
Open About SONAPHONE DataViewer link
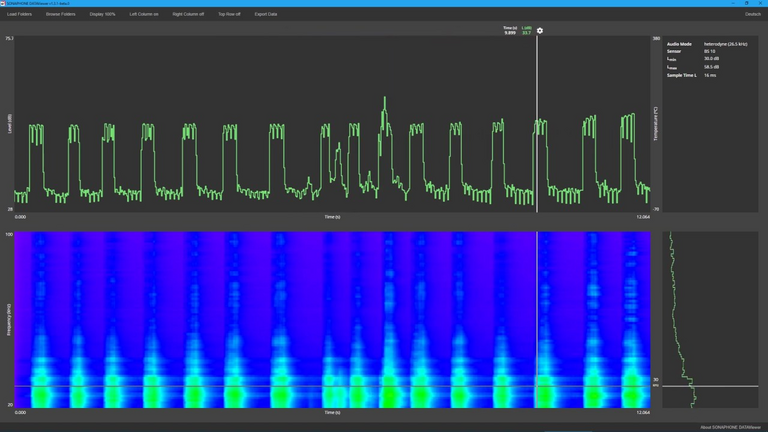coord(731,427)
